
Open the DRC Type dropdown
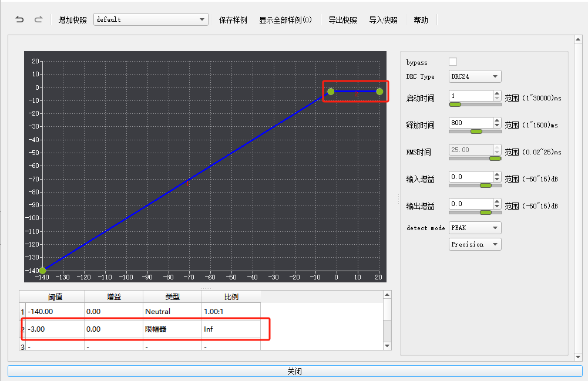pos(475,76)
